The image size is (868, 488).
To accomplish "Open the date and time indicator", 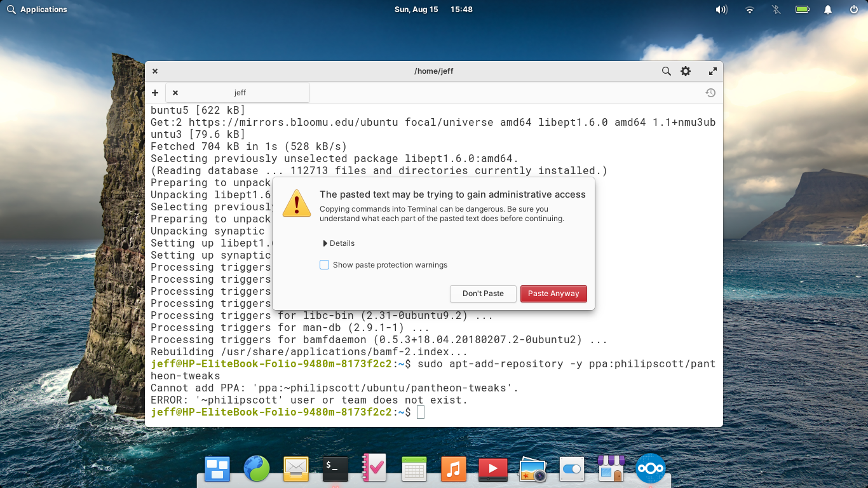I will tap(433, 10).
